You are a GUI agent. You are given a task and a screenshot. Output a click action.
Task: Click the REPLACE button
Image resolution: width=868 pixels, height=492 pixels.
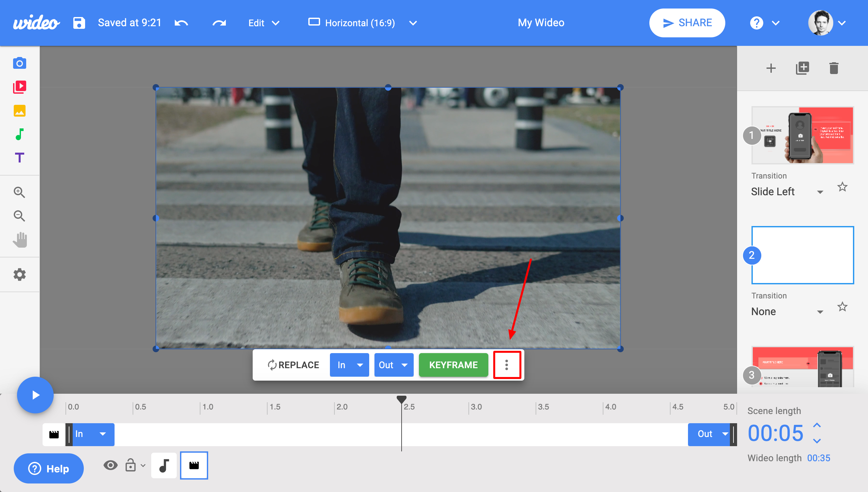pyautogui.click(x=293, y=365)
